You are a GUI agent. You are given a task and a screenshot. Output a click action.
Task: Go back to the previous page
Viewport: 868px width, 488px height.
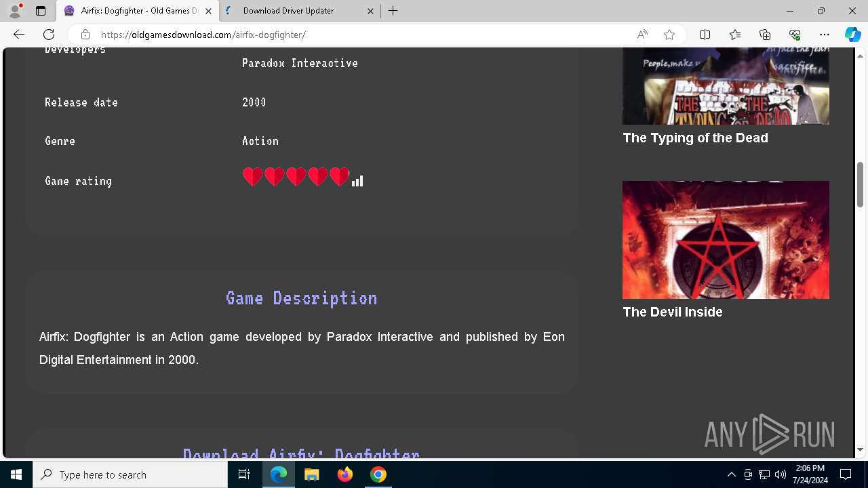[19, 35]
